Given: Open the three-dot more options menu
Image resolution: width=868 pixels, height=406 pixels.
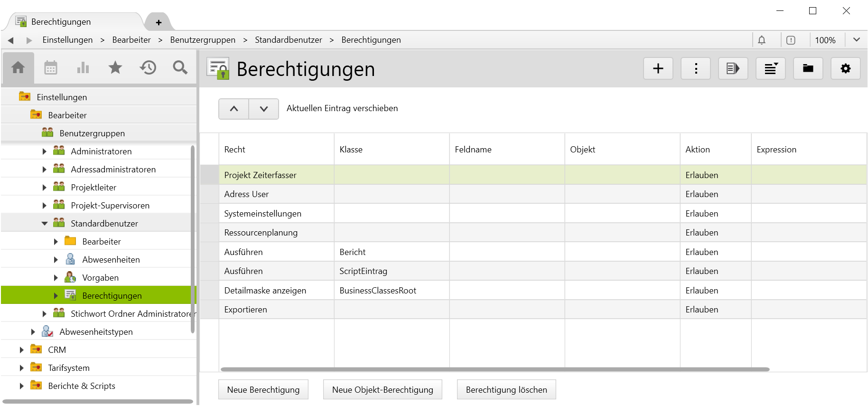Looking at the screenshot, I should coord(695,69).
